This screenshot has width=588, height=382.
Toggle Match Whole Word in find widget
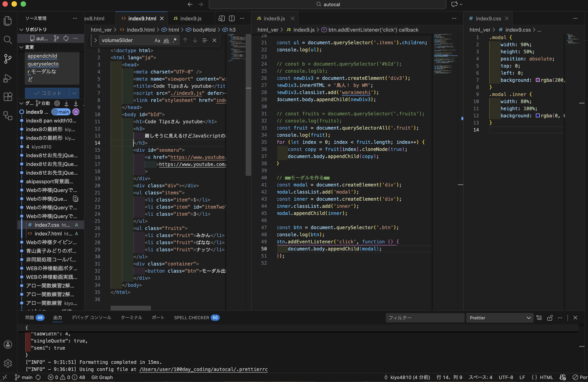click(x=166, y=40)
